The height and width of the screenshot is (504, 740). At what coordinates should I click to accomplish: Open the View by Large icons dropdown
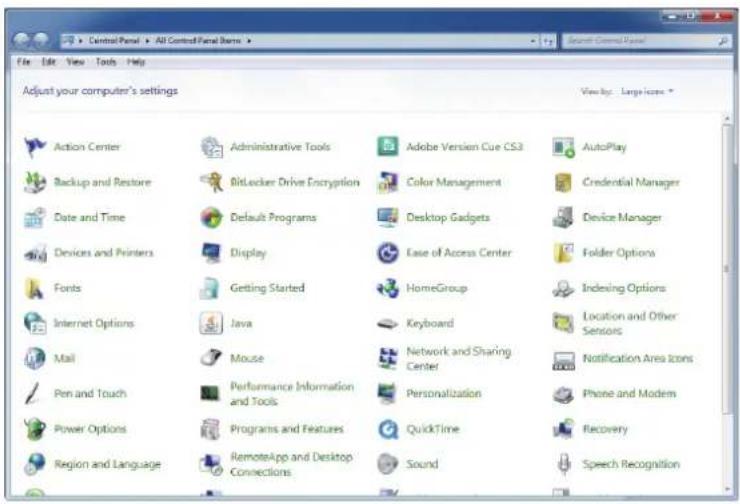(647, 92)
